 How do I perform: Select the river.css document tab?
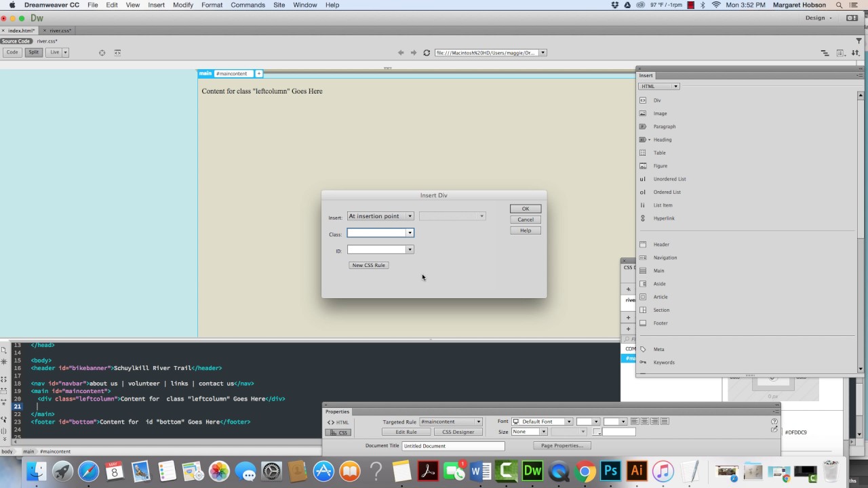click(x=60, y=30)
